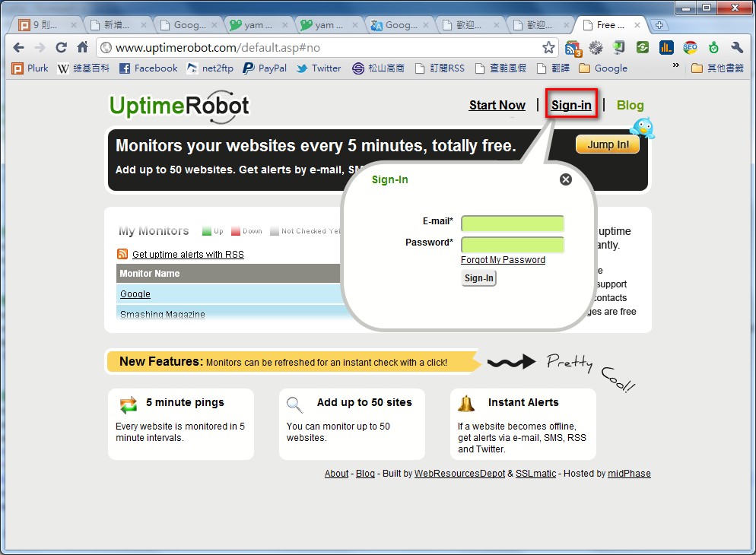The height and width of the screenshot is (555, 756).
Task: Open the 松山高商 bookmark
Action: (378, 68)
